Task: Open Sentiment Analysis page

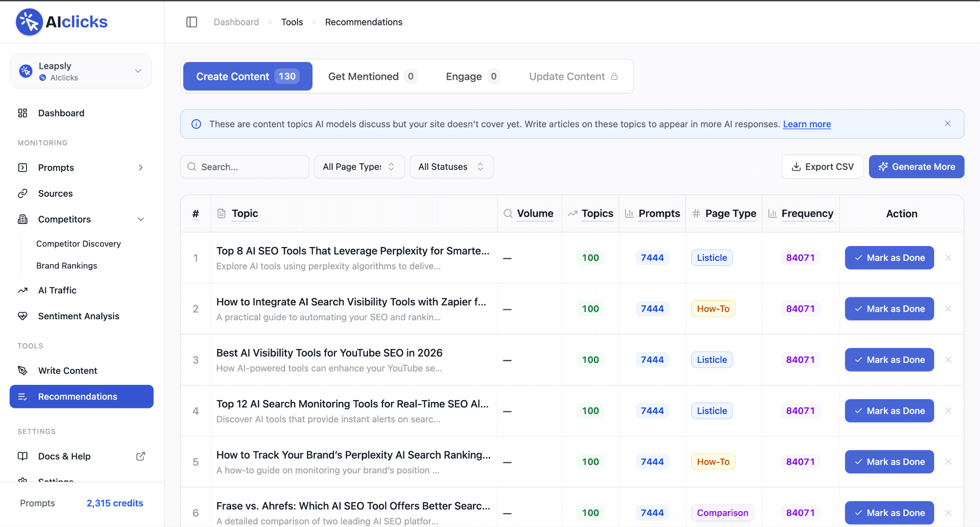Action: tap(78, 316)
